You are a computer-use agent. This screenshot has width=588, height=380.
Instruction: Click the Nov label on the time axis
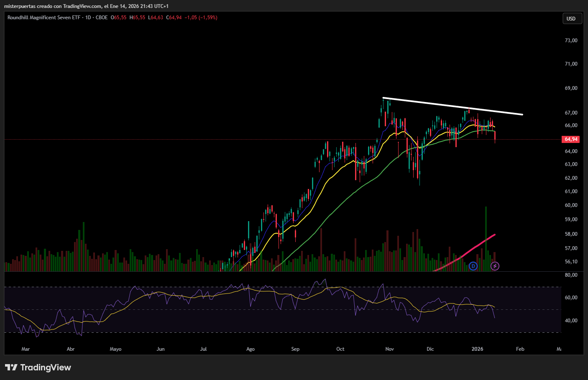tap(390, 349)
